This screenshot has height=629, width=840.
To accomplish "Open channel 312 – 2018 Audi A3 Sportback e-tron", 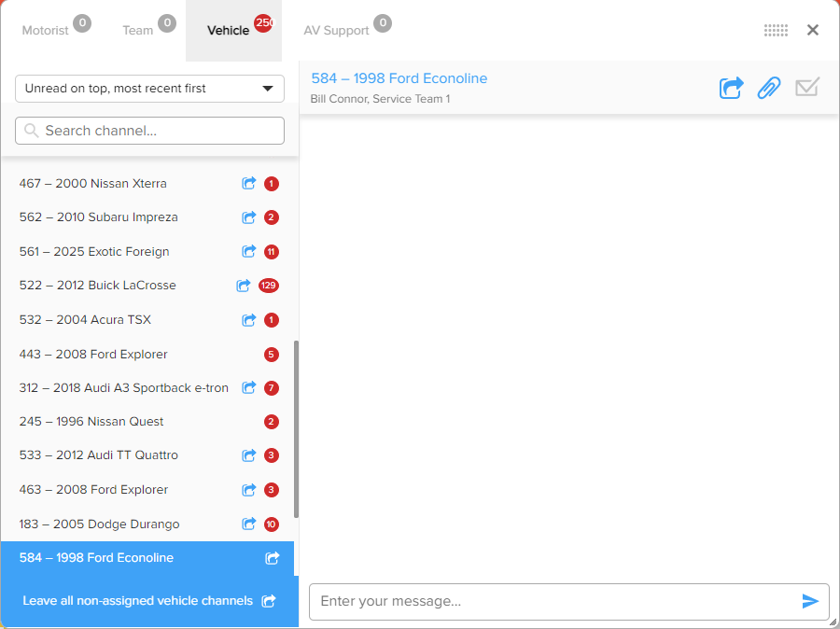I will pos(147,387).
